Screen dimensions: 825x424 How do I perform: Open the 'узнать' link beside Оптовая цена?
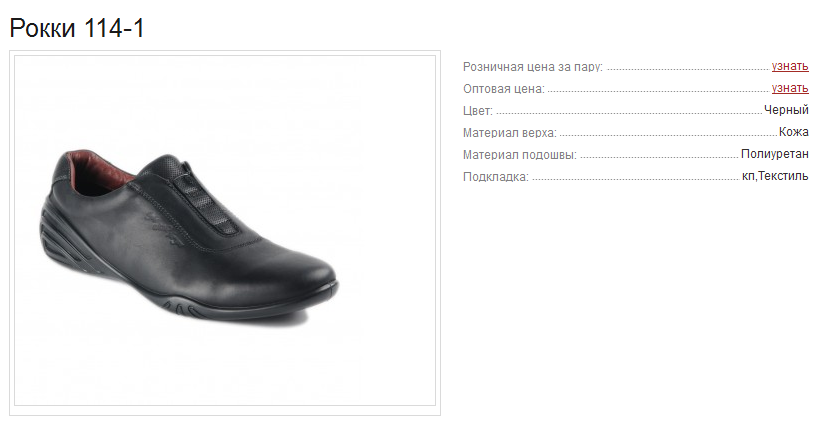(x=790, y=88)
